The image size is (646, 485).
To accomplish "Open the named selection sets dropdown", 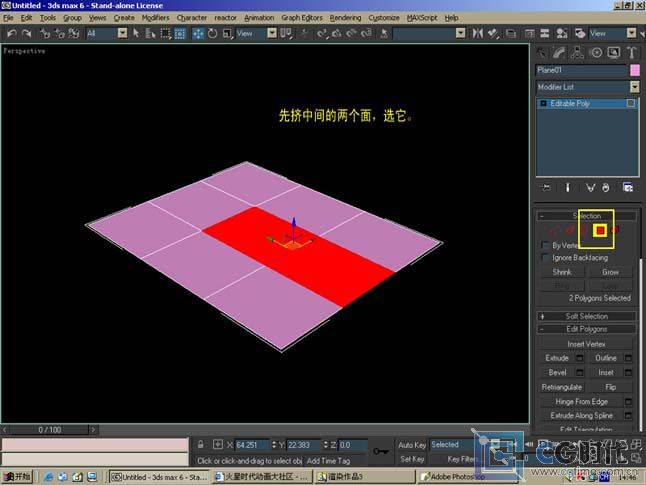I will click(x=461, y=33).
